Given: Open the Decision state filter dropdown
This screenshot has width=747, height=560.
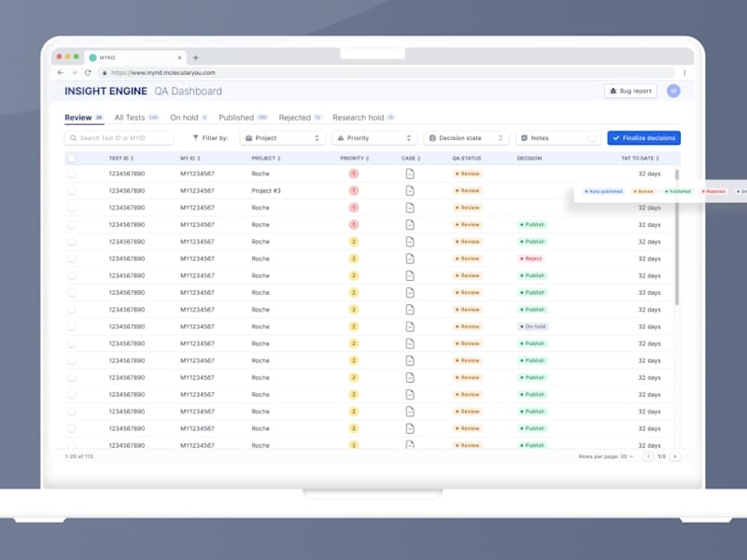Looking at the screenshot, I should [x=466, y=138].
